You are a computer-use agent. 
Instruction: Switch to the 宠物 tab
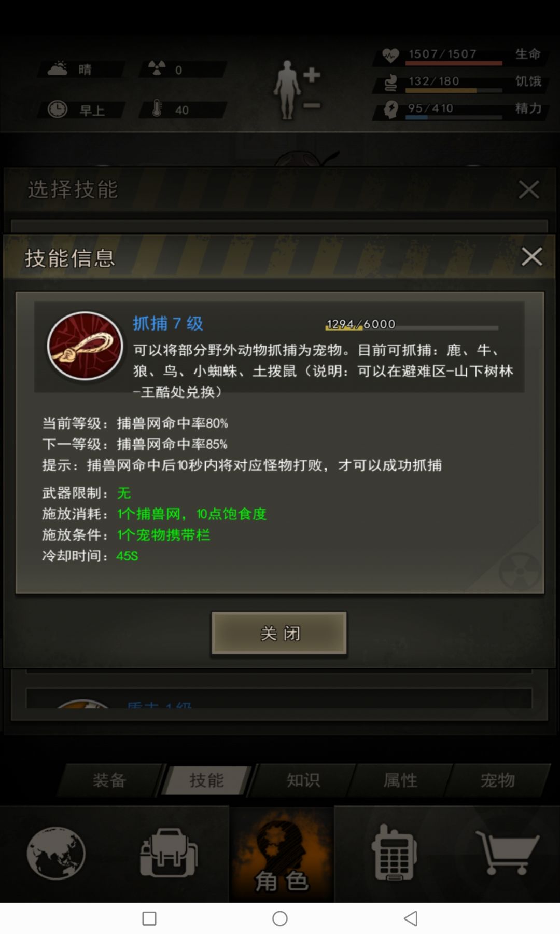(x=498, y=780)
